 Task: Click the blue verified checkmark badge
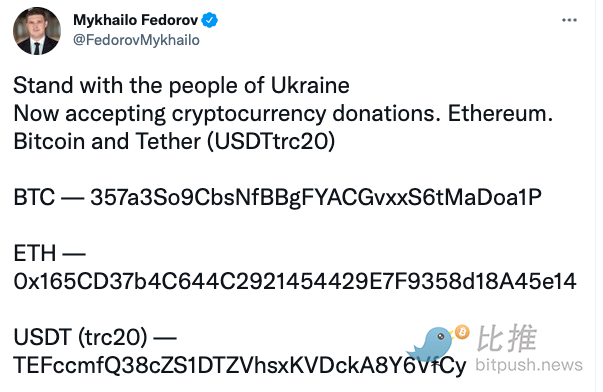click(210, 20)
